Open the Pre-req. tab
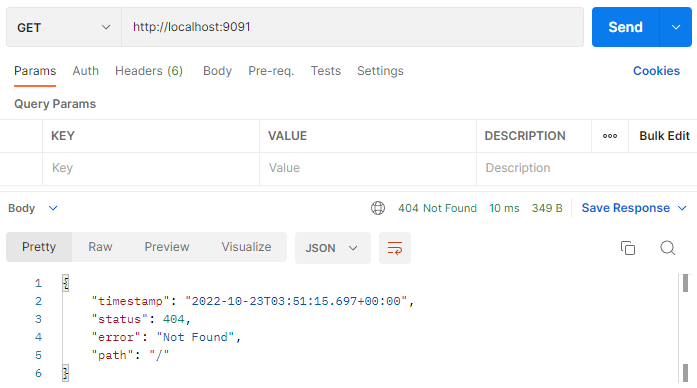The width and height of the screenshot is (697, 388). pyautogui.click(x=271, y=71)
